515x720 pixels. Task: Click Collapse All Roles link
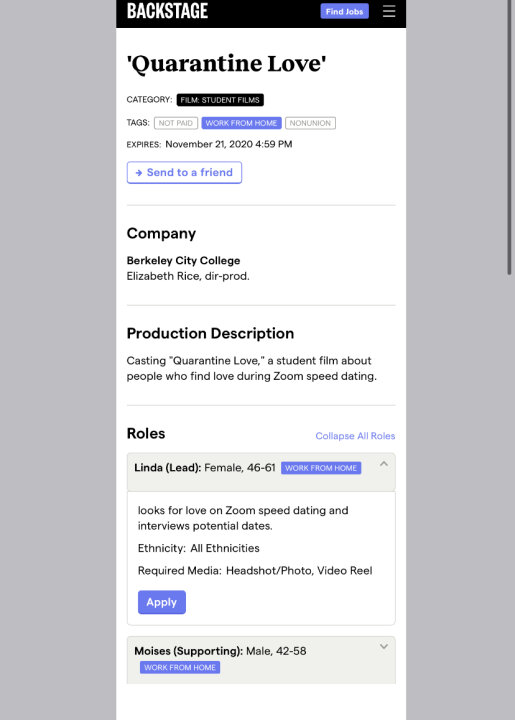pos(355,436)
